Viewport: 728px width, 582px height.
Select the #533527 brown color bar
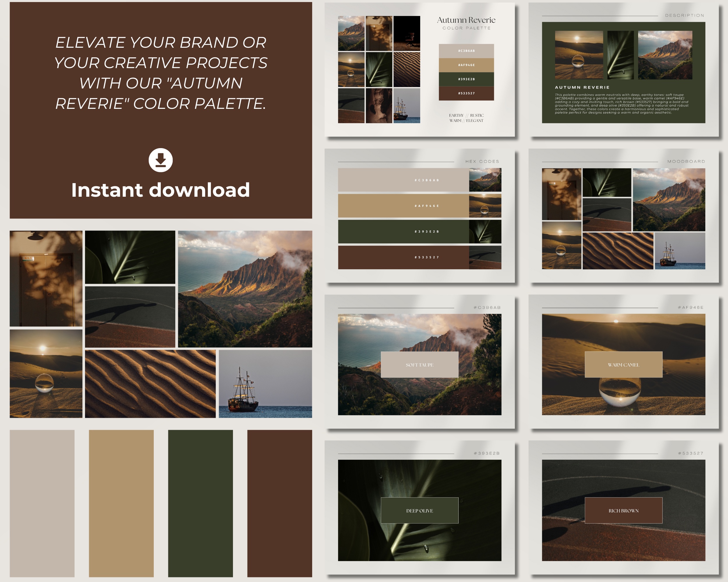[427, 257]
